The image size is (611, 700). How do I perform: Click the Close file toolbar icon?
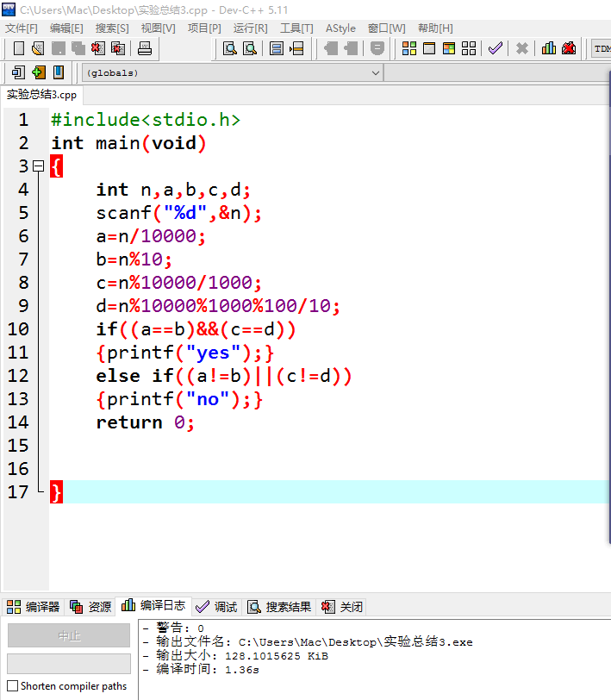pos(98,48)
